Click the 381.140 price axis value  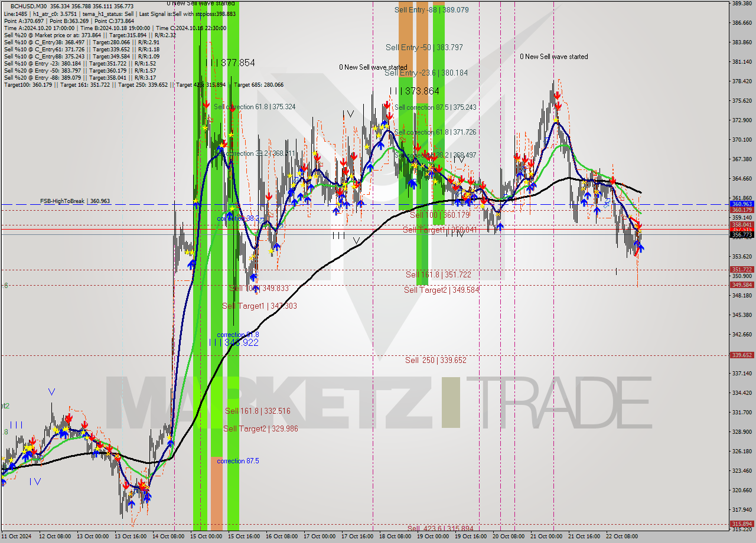742,62
